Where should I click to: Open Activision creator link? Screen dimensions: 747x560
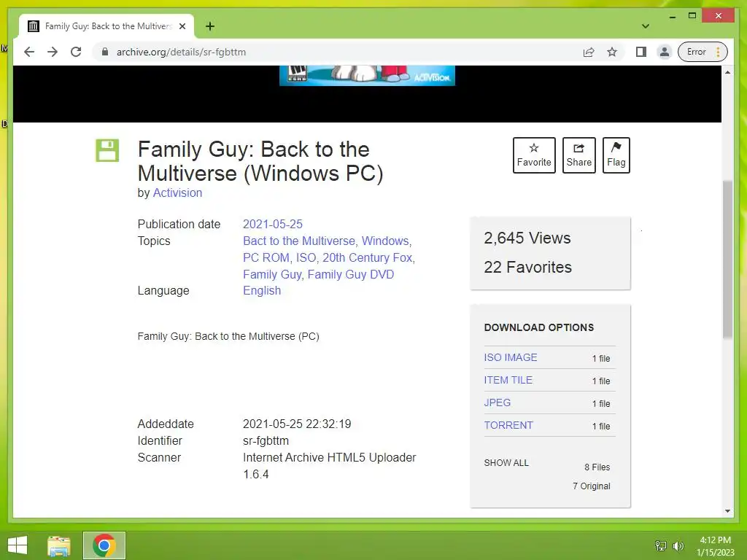click(x=177, y=192)
